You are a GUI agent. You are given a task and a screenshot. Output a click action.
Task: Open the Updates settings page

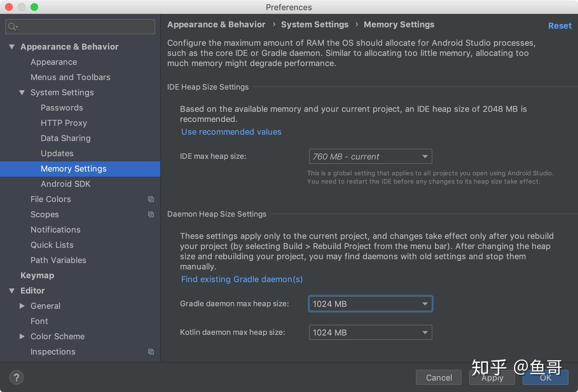coord(57,153)
